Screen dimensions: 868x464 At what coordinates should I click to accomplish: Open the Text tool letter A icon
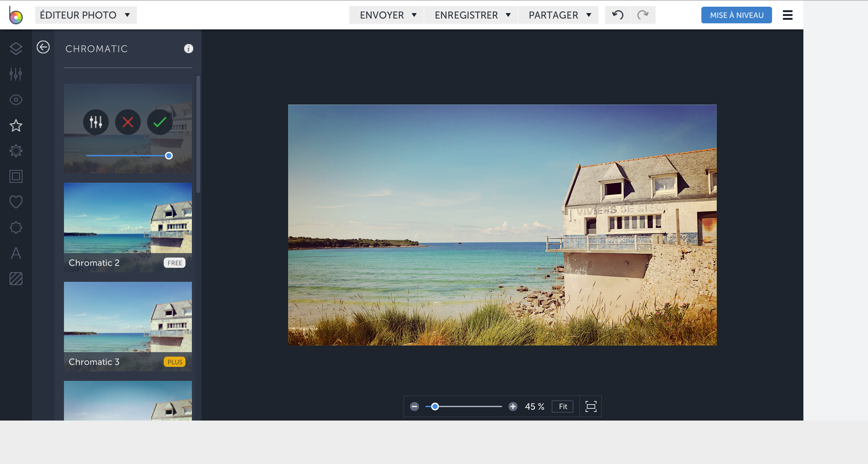coord(16,253)
